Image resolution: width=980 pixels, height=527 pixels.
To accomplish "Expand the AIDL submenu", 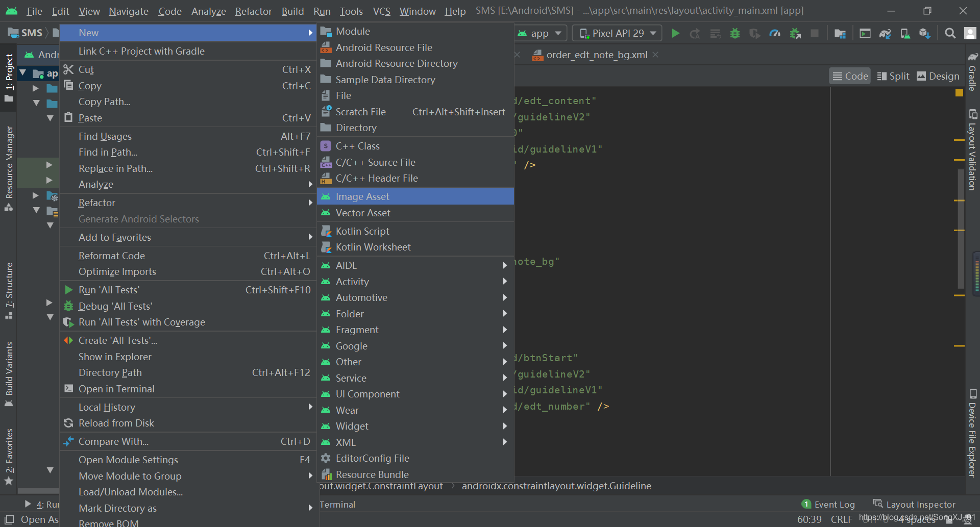I will tap(415, 265).
